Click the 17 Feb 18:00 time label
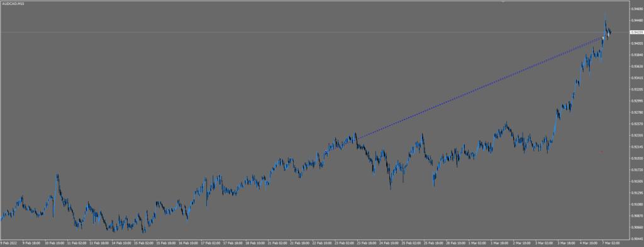 pos(233,243)
